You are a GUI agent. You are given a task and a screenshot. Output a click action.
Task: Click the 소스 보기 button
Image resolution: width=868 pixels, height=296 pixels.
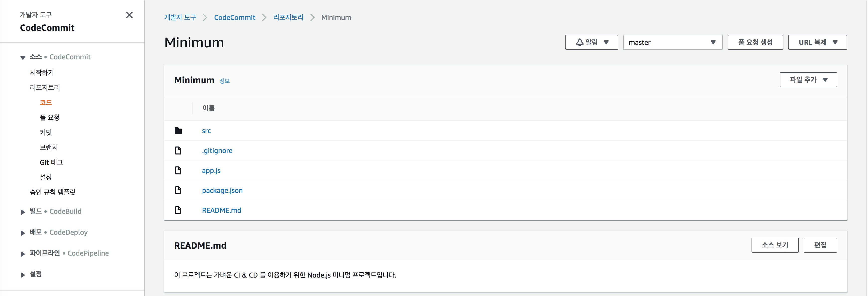click(774, 245)
